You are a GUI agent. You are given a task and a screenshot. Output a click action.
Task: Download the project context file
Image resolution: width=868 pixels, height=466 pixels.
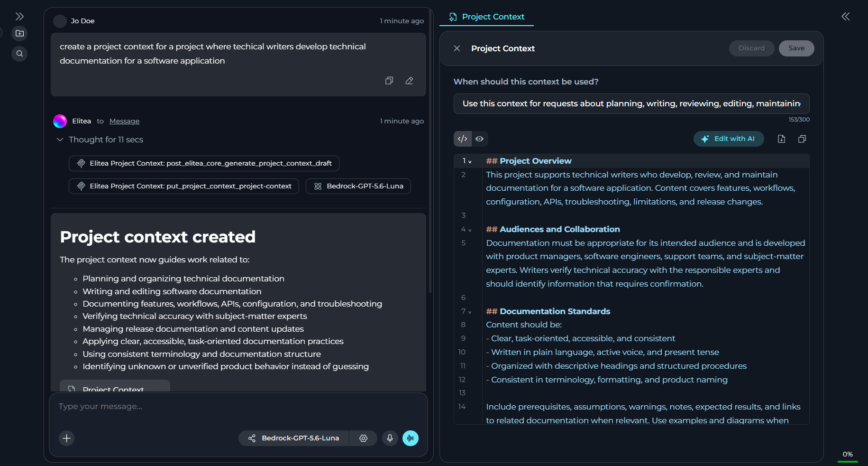point(782,139)
